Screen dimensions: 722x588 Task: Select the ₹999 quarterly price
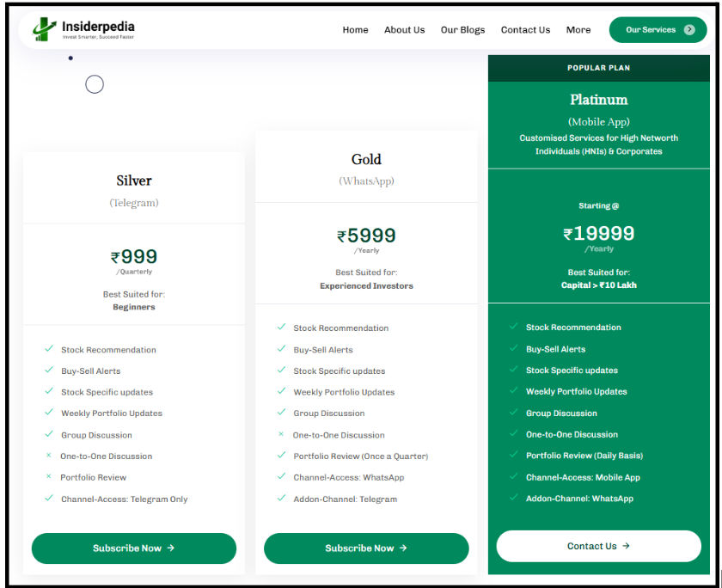pos(134,257)
